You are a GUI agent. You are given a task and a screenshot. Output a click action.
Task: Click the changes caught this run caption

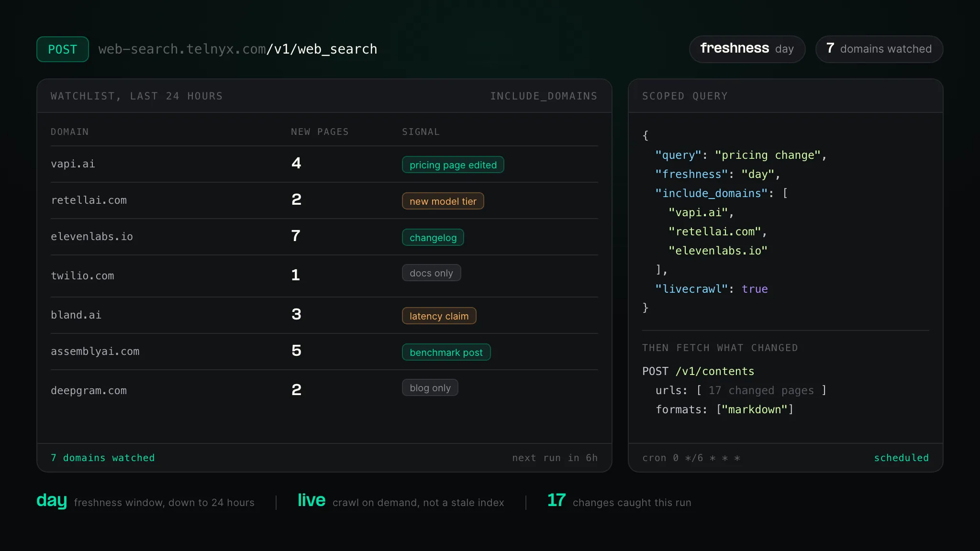point(632,503)
